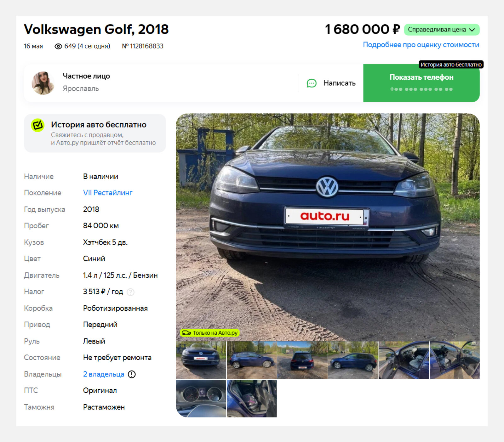Click the mileage value 84 000 км
Image resolution: width=504 pixels, height=442 pixels.
pos(101,226)
